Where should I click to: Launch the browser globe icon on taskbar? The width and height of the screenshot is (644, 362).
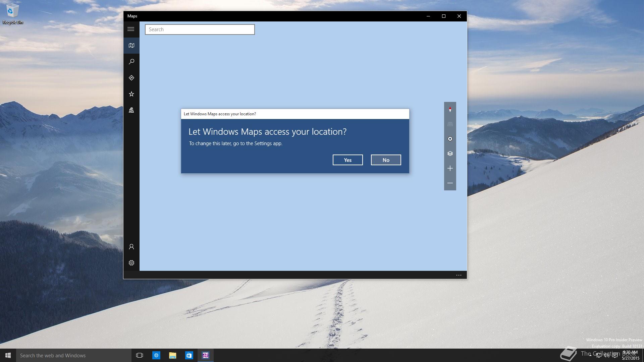pos(156,355)
